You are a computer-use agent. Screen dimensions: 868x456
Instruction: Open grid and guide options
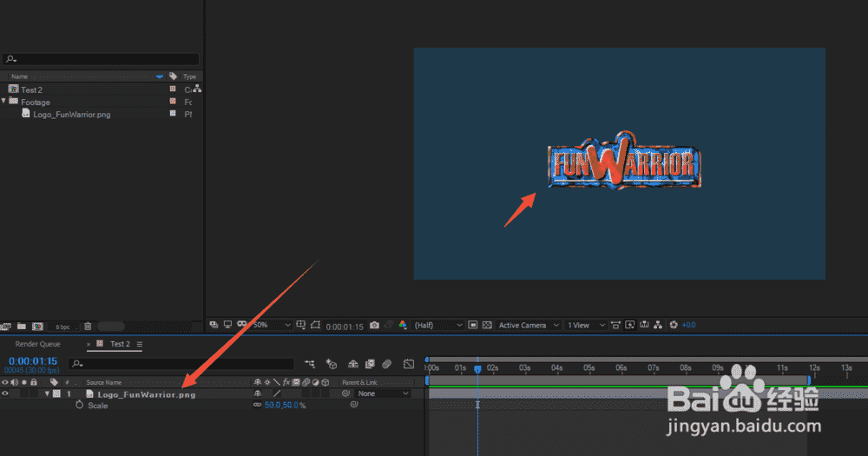pyautogui.click(x=300, y=325)
